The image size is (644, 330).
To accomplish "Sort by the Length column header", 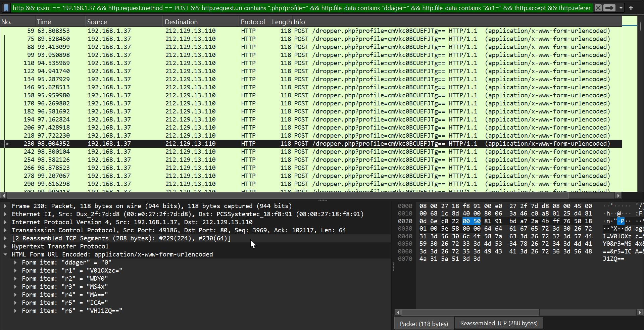I will pos(281,22).
